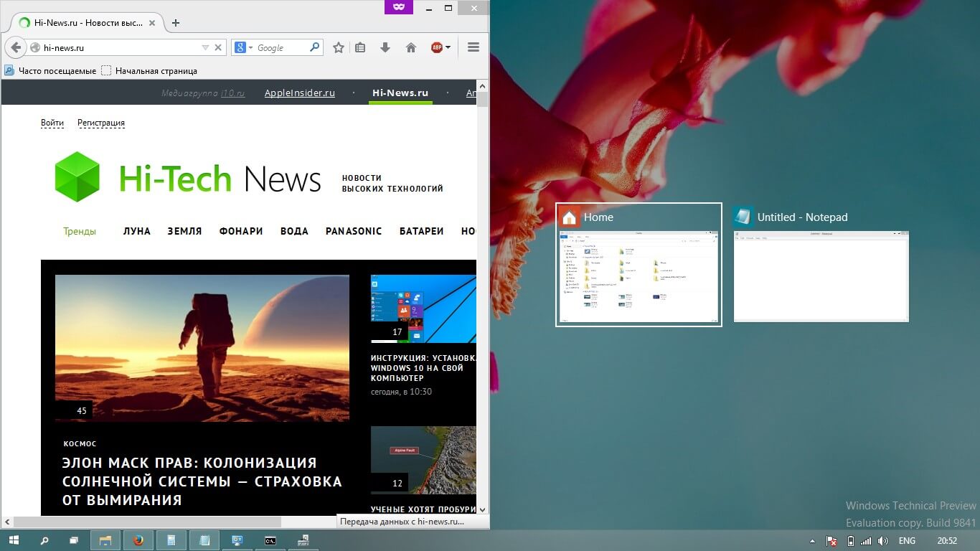980x551 pixels.
Task: Open the URL bar history dropdown arrow
Action: [205, 48]
